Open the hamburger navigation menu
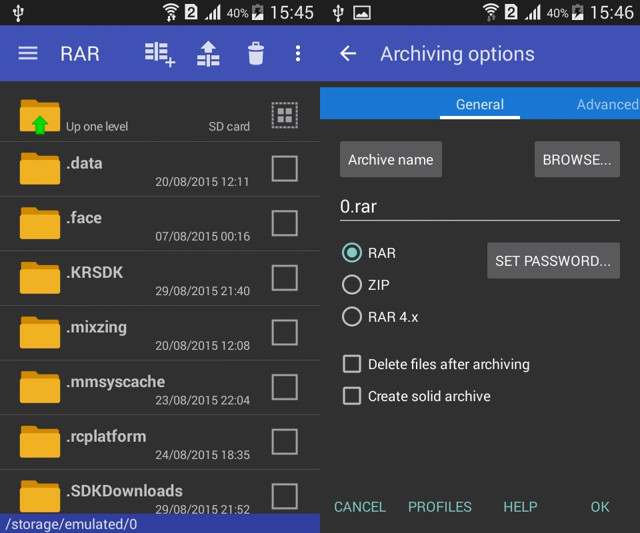Viewport: 640px width, 533px height. click(28, 53)
